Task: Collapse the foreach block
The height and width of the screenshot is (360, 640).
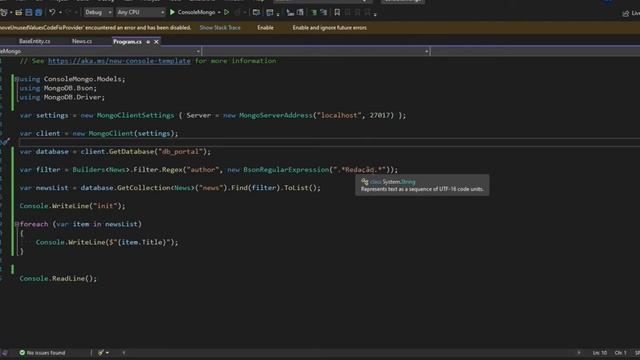Action: tap(17, 224)
